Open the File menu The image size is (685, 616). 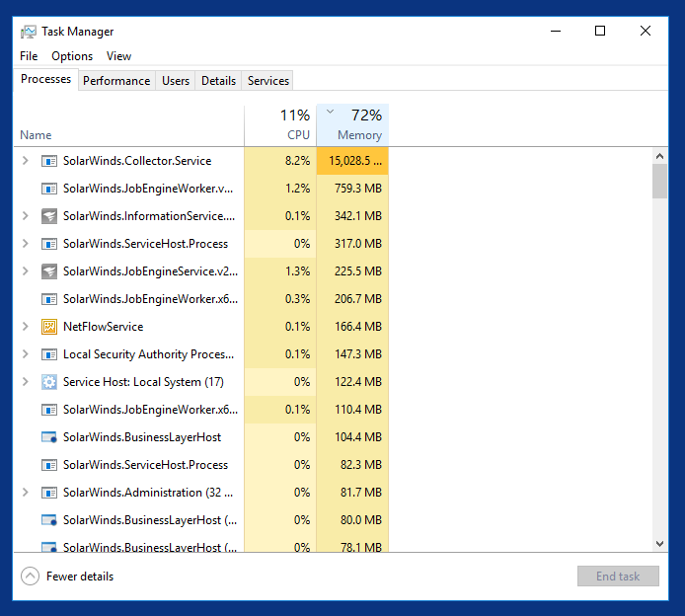click(29, 56)
